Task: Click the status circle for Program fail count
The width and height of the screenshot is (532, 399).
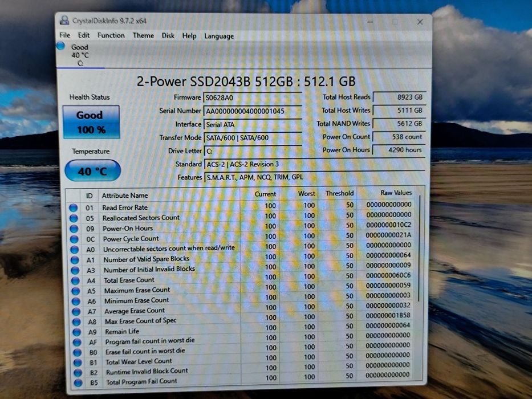Action: tap(78, 342)
